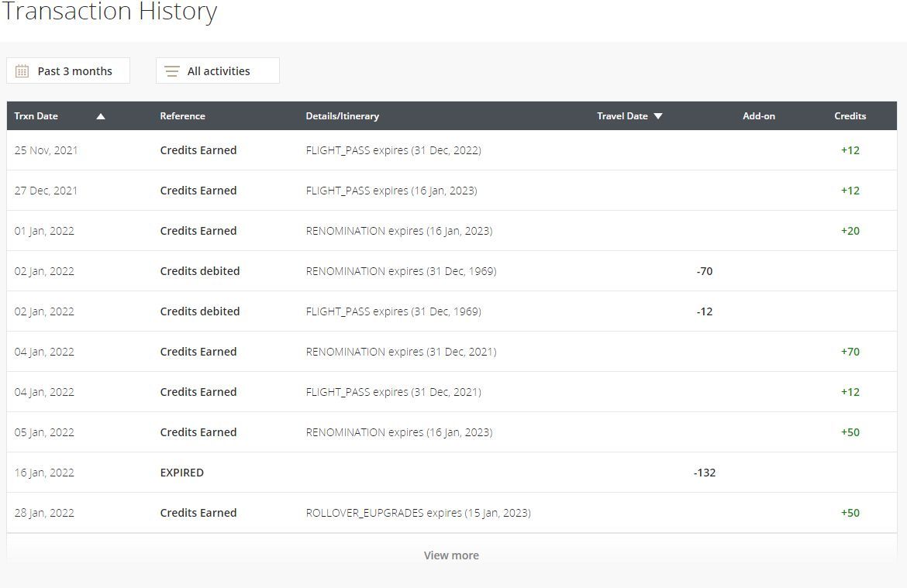Select the Credits debited -70 RENOMINATION row
This screenshot has width=907, height=588.
[452, 271]
